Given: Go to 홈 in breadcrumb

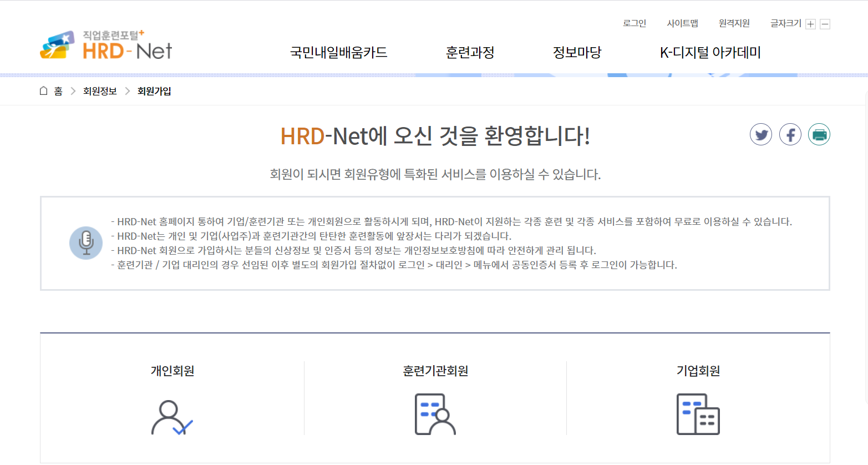Looking at the screenshot, I should 58,91.
